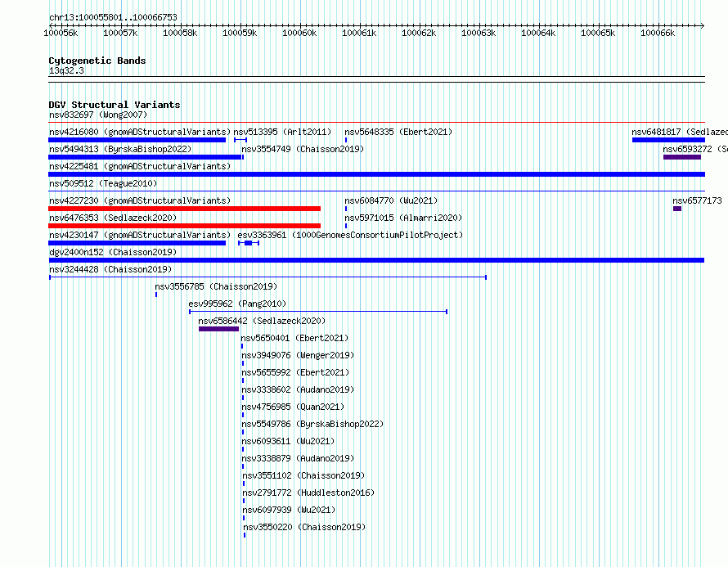Select the dgv2400n152 (Chaisson2019) blue bar

pos(376,260)
